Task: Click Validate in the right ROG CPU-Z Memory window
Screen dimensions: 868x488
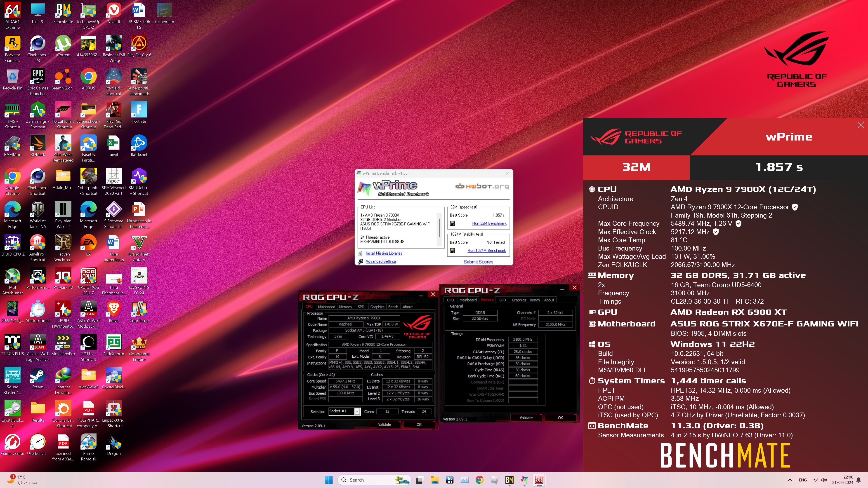Action: point(526,418)
